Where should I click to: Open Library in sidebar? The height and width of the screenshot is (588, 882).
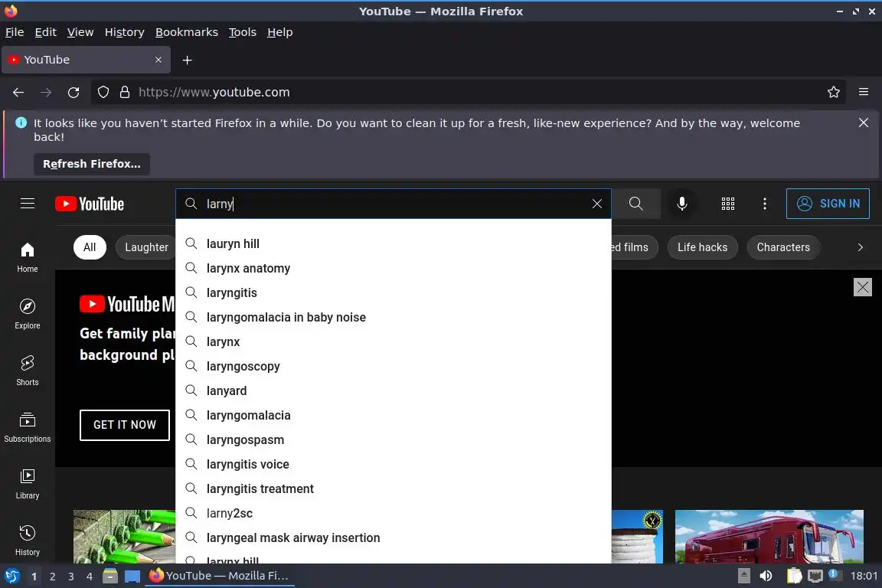tap(28, 484)
